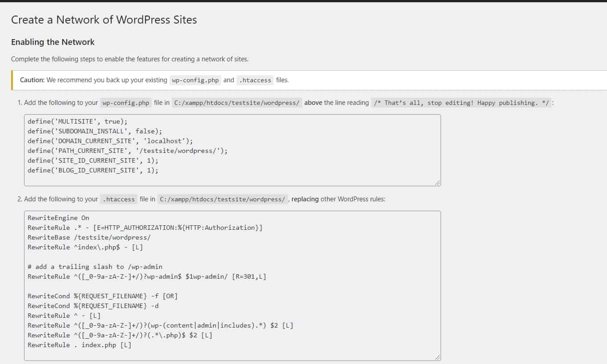
Task: Click the line define('DOMAIN_CURRENT_SITE', 'localhost');
Action: (110, 141)
